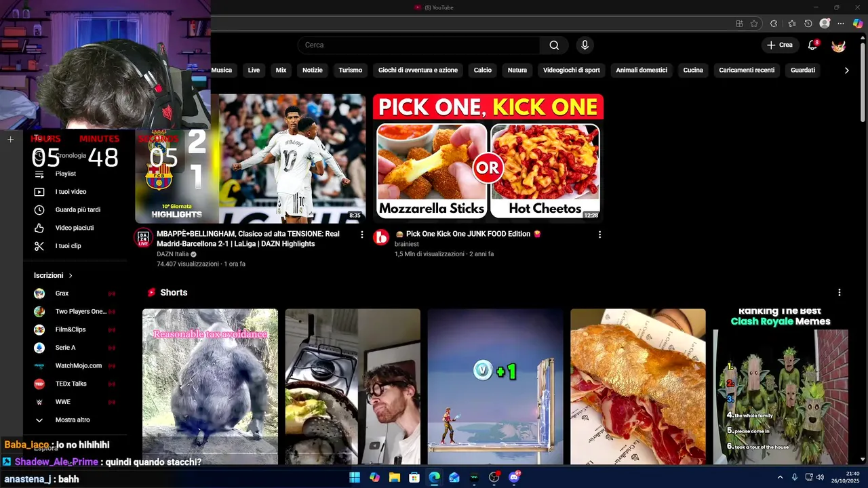Select the Videogiochi di sport chip
The height and width of the screenshot is (488, 868).
click(x=572, y=70)
